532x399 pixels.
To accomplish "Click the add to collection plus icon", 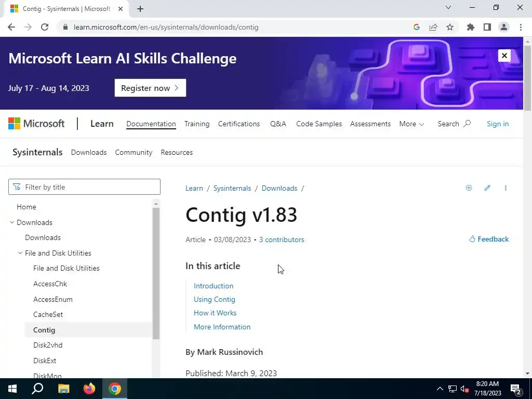I will coord(469,188).
